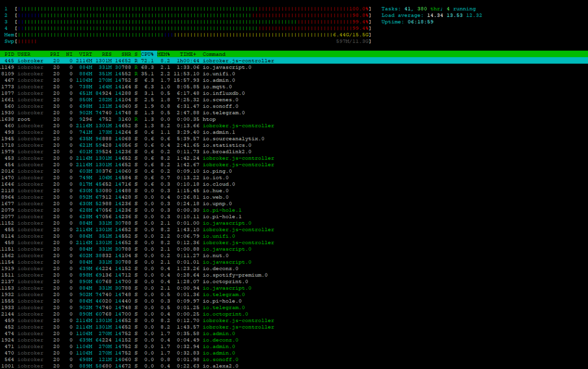Select the io.broadlink2.0 process row
The width and height of the screenshot is (588, 369).
click(x=294, y=152)
